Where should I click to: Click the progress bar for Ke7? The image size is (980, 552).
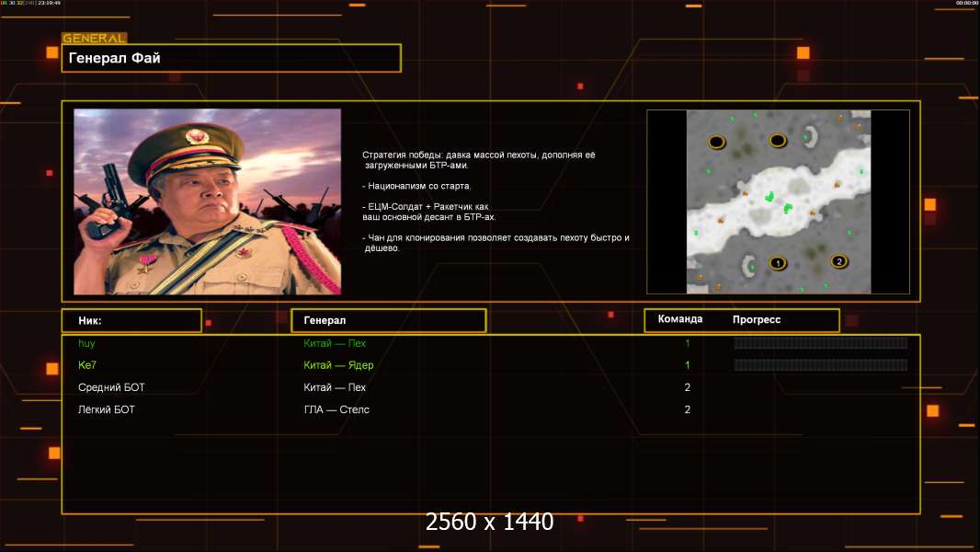[x=820, y=365]
